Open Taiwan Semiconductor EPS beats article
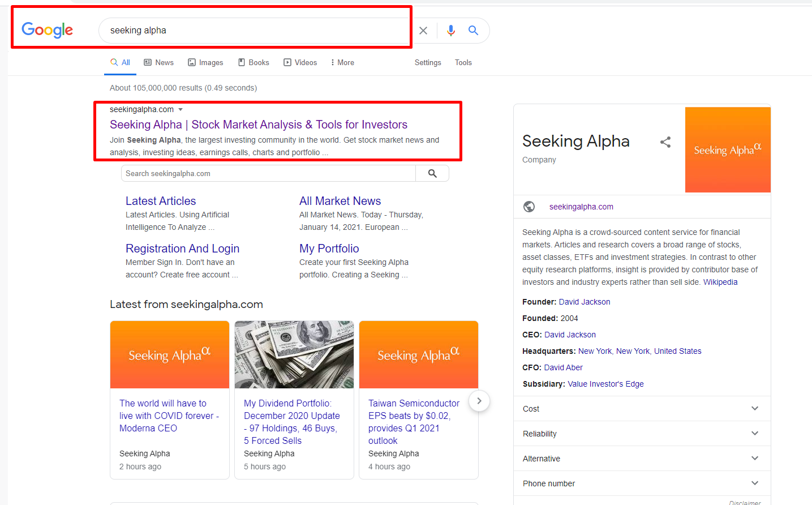The image size is (812, 505). click(x=414, y=422)
